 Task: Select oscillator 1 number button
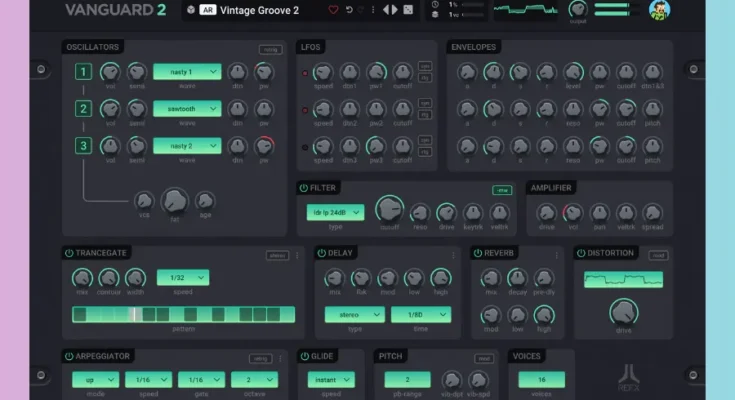click(85, 72)
